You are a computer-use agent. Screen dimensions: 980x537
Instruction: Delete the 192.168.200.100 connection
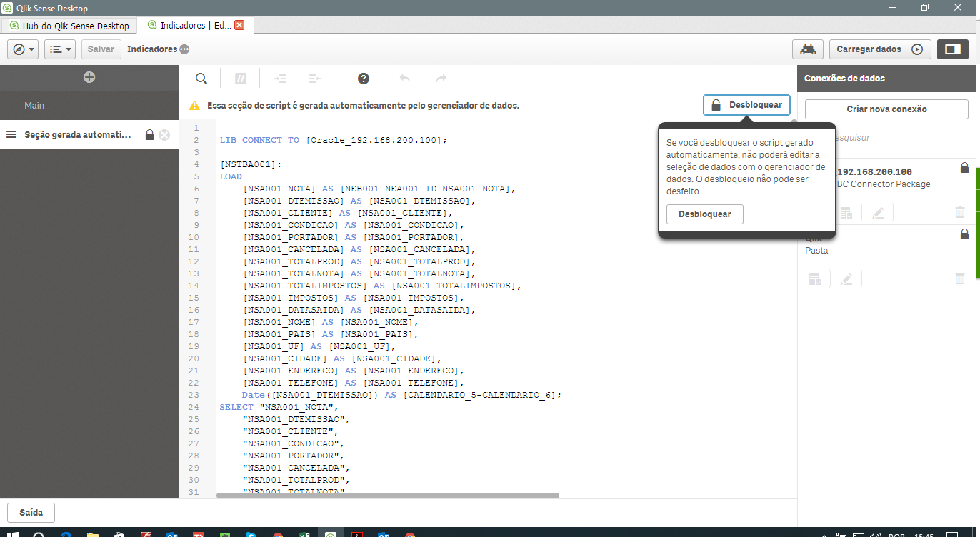960,212
